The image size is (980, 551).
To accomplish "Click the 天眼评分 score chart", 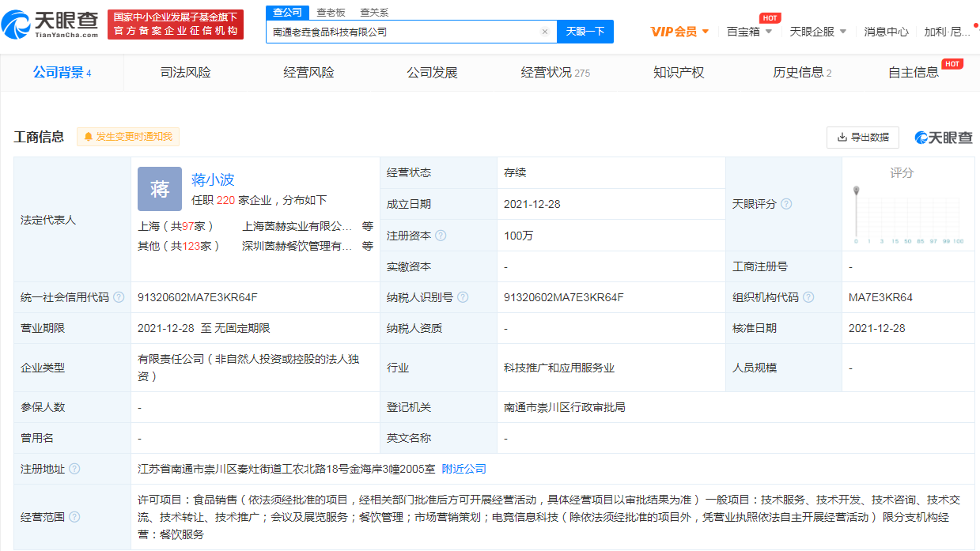I will (x=908, y=214).
